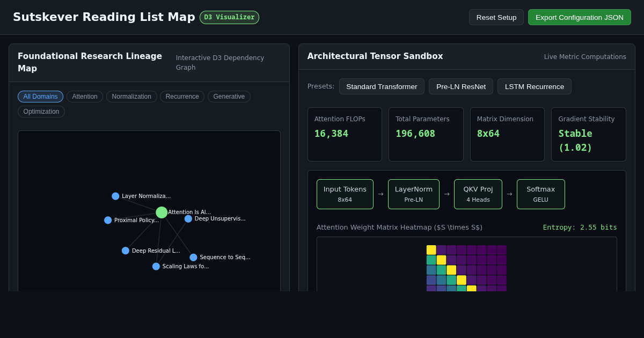This screenshot has height=338, width=644.
Task: Select the Scaling Laws graph node
Action: [156, 266]
